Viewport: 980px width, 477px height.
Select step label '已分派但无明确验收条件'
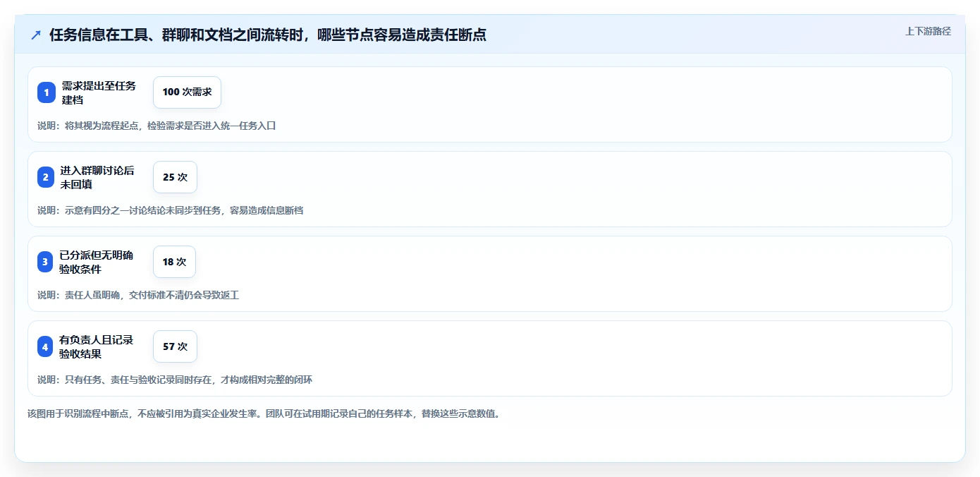pyautogui.click(x=96, y=262)
